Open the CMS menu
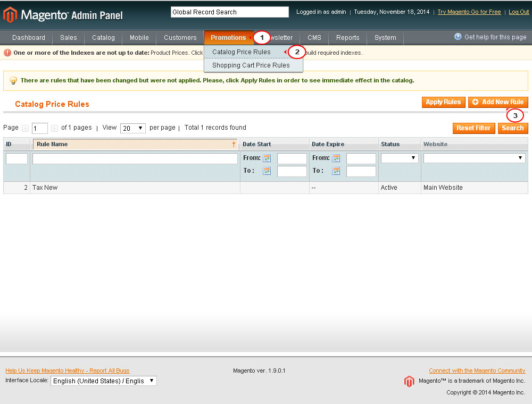Image resolution: width=532 pixels, height=404 pixels. [x=314, y=38]
